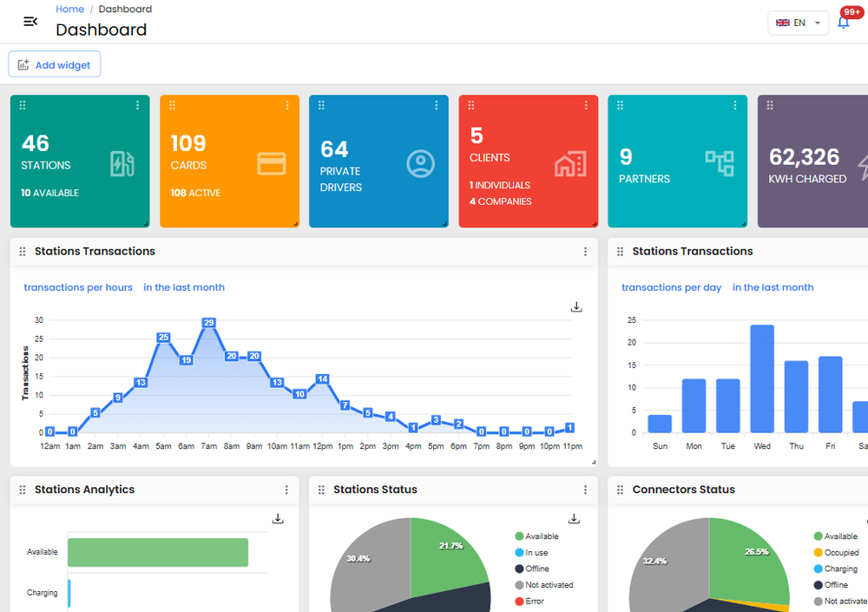This screenshot has width=868, height=612.
Task: Grab the Connectors Status drag handle
Action: click(621, 490)
